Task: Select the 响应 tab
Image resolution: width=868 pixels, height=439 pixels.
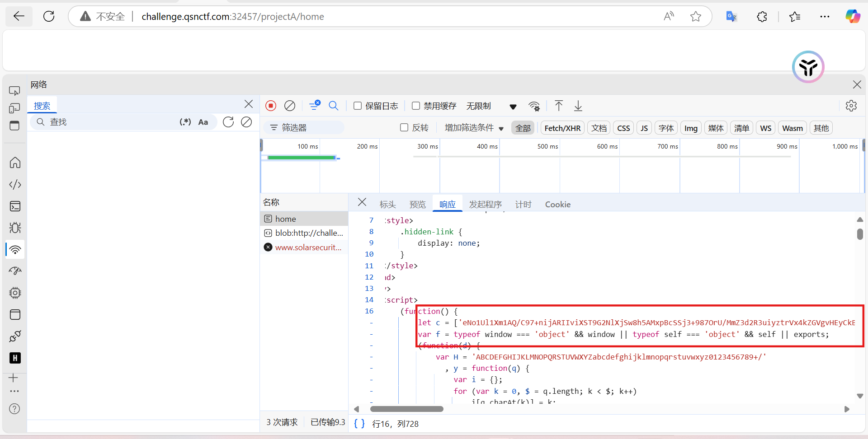Action: (x=448, y=205)
